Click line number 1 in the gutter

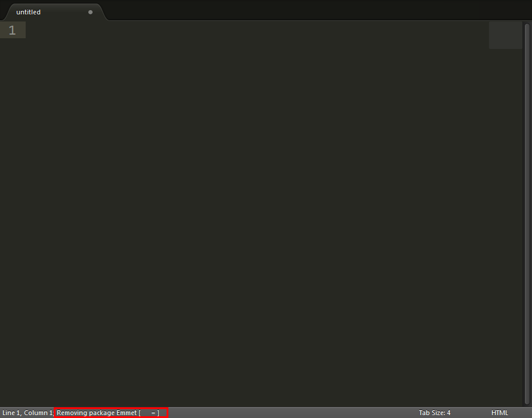tap(12, 30)
